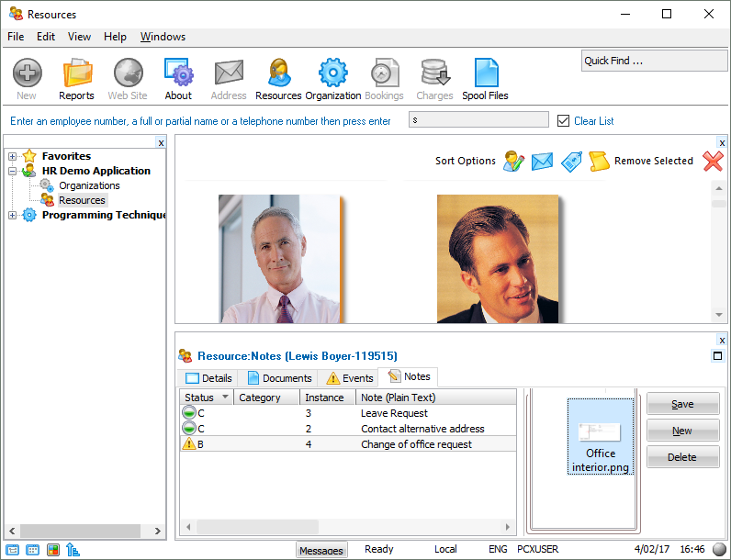
Task: Open the Status column dropdown arrow
Action: click(225, 397)
